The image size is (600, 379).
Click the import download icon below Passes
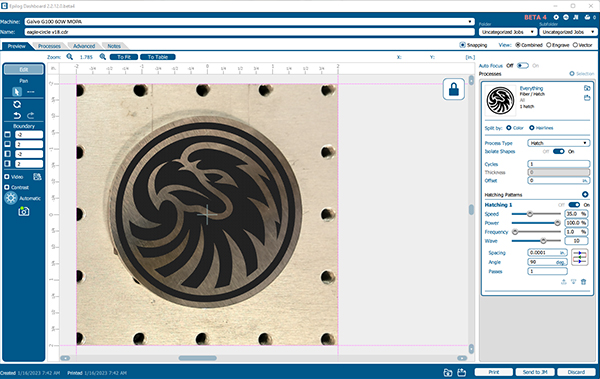coord(574,282)
